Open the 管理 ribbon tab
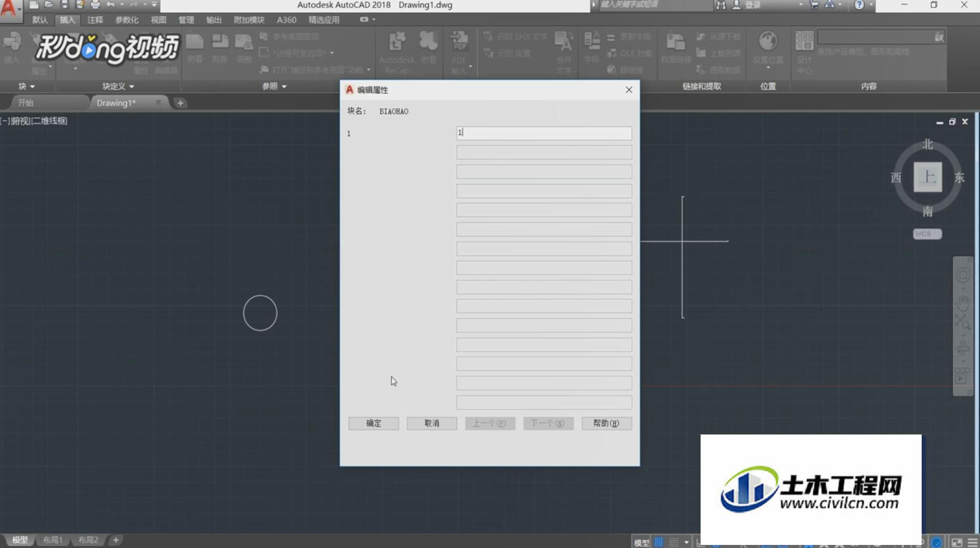980x548 pixels. pyautogui.click(x=186, y=20)
